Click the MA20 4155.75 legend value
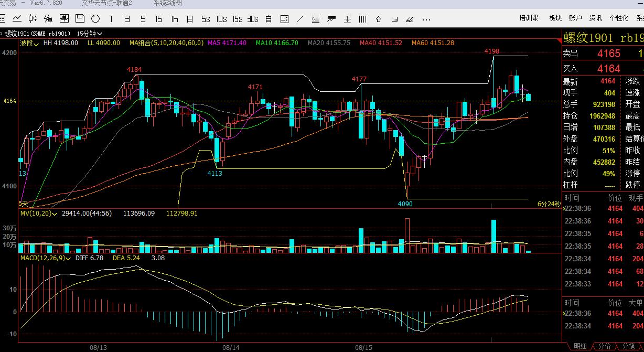Viewport: 644px width, 352px height. 329,43
